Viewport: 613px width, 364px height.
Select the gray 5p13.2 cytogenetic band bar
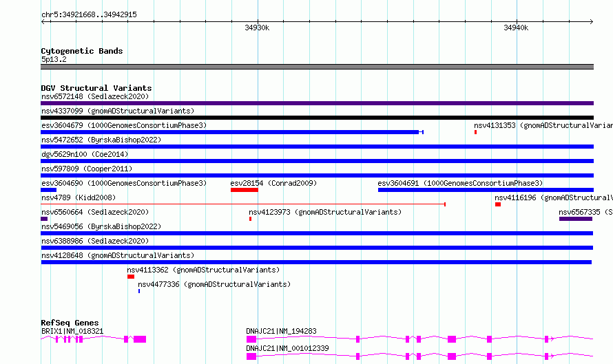(x=317, y=67)
